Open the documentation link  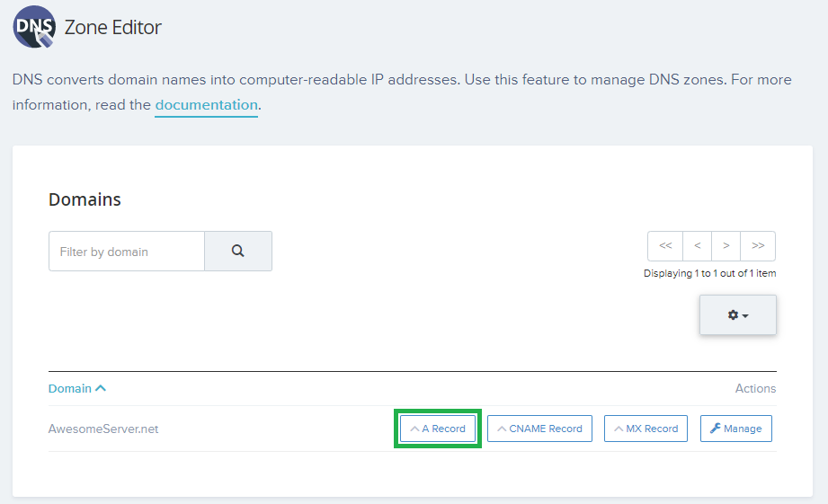[x=206, y=105]
